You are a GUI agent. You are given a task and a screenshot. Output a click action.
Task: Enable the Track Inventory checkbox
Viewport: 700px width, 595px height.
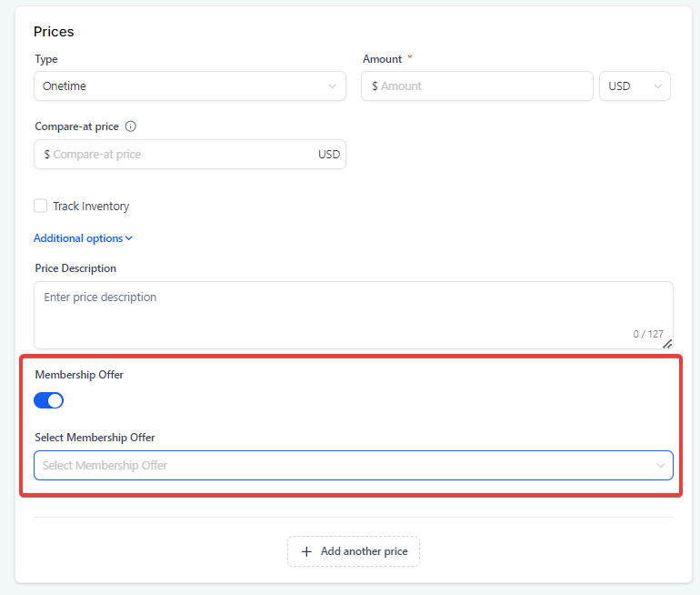coord(41,207)
